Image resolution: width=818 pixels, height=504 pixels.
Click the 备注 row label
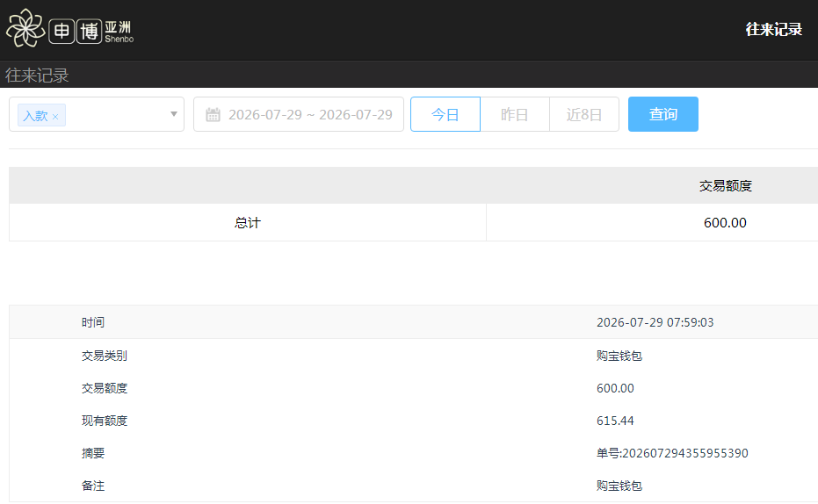93,486
